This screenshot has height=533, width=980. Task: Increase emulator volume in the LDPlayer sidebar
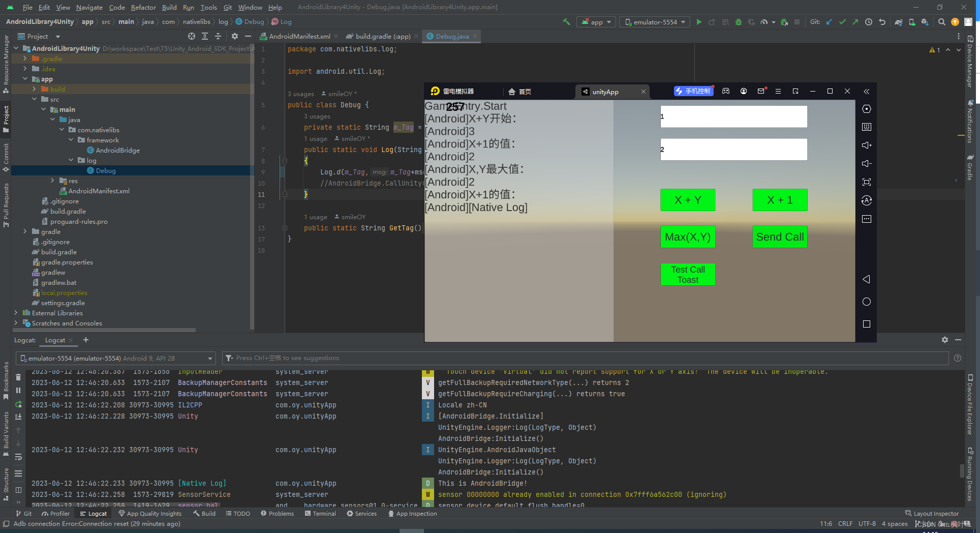[867, 145]
